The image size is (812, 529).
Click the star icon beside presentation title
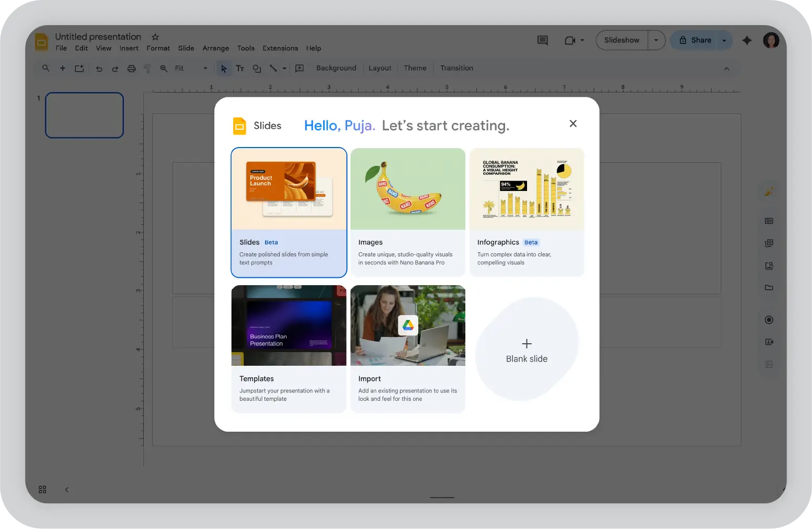[x=155, y=37]
